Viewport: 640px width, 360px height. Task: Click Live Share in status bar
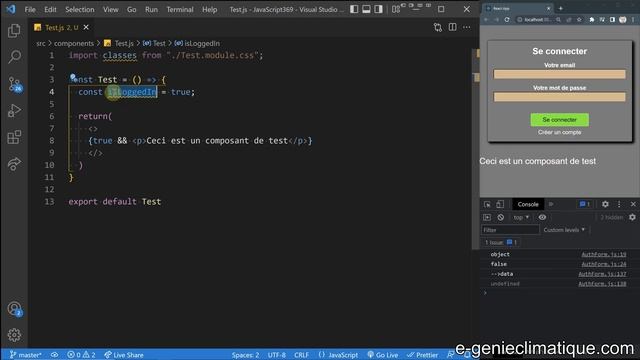point(124,355)
